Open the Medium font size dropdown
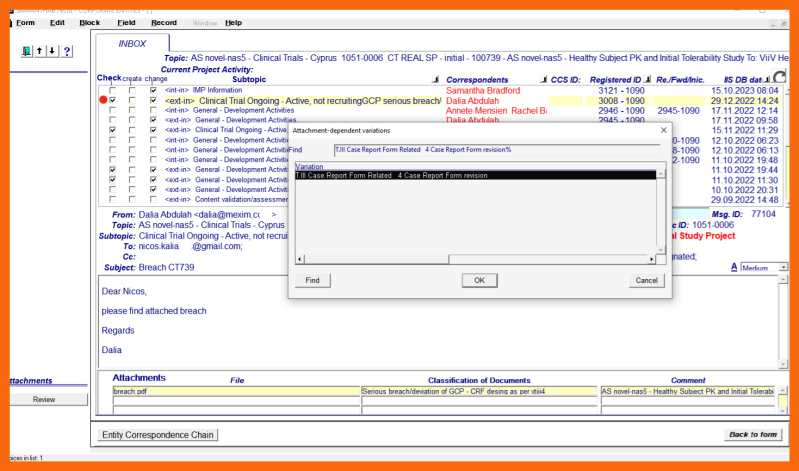799x471 pixels. tap(783, 267)
